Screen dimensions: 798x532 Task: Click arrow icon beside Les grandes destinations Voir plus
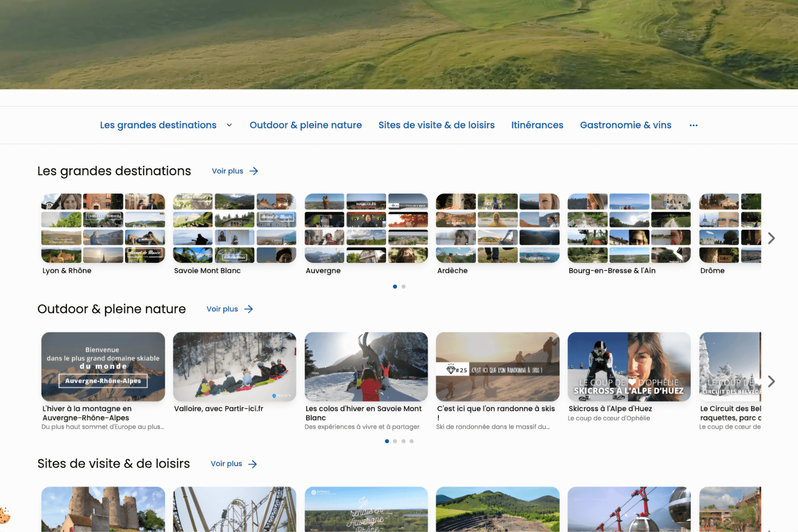[x=254, y=171]
